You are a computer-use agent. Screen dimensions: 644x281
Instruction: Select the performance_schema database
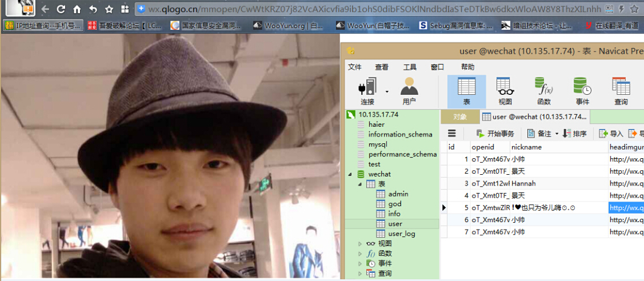point(402,154)
